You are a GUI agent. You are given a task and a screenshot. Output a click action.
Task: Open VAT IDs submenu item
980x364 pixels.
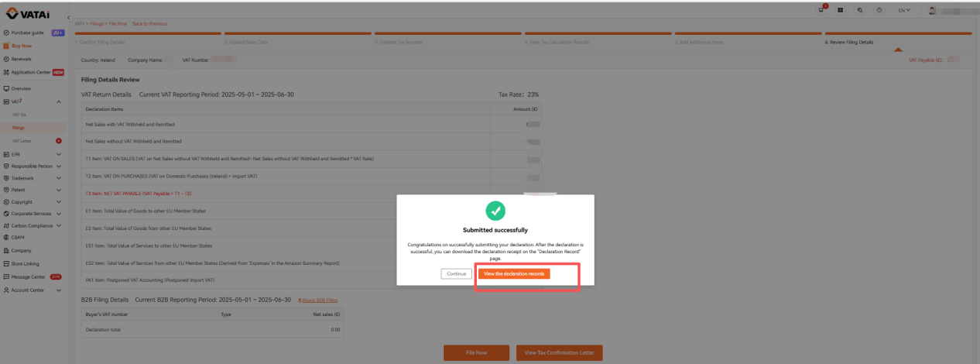click(x=19, y=115)
